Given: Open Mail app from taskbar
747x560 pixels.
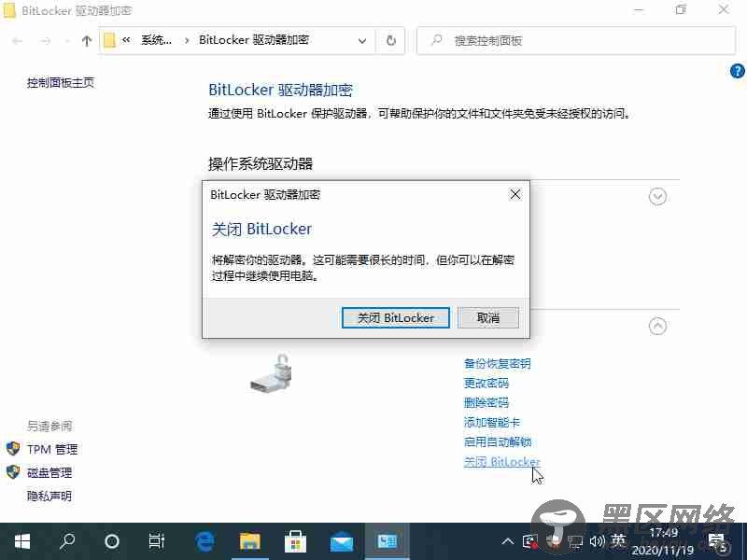Looking at the screenshot, I should [341, 541].
